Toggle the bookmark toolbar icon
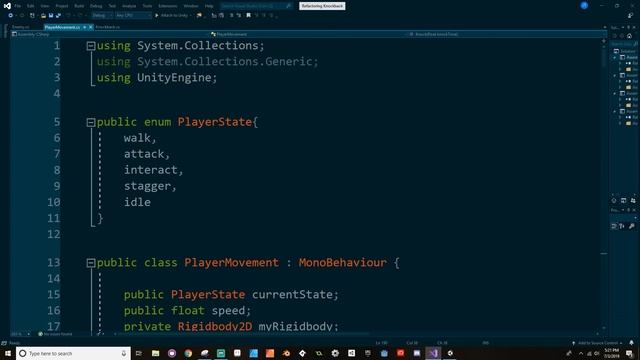The width and height of the screenshot is (640, 360). (248, 16)
